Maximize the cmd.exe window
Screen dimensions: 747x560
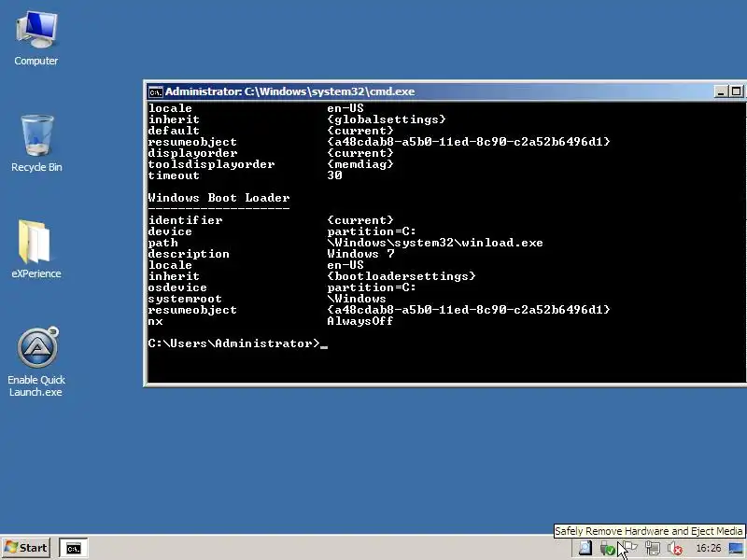click(736, 91)
